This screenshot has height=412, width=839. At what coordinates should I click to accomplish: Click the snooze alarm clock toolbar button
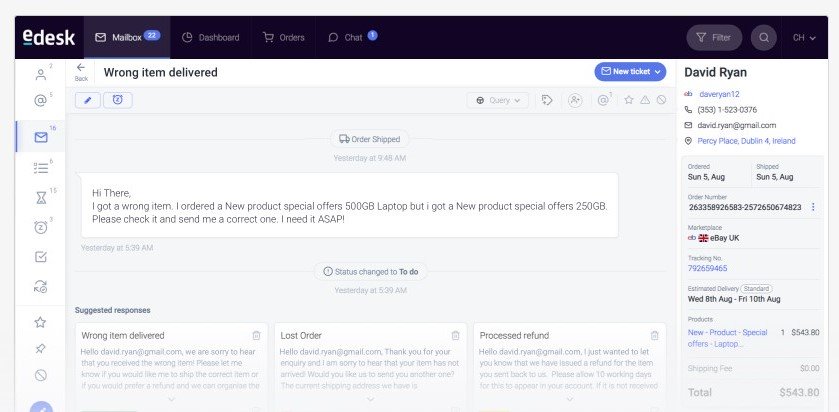pos(118,100)
